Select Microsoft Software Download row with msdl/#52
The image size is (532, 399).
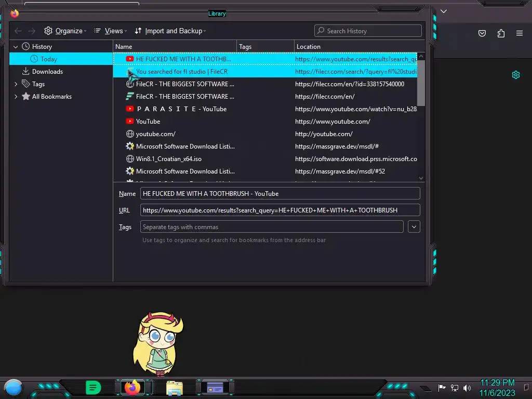pyautogui.click(x=265, y=171)
